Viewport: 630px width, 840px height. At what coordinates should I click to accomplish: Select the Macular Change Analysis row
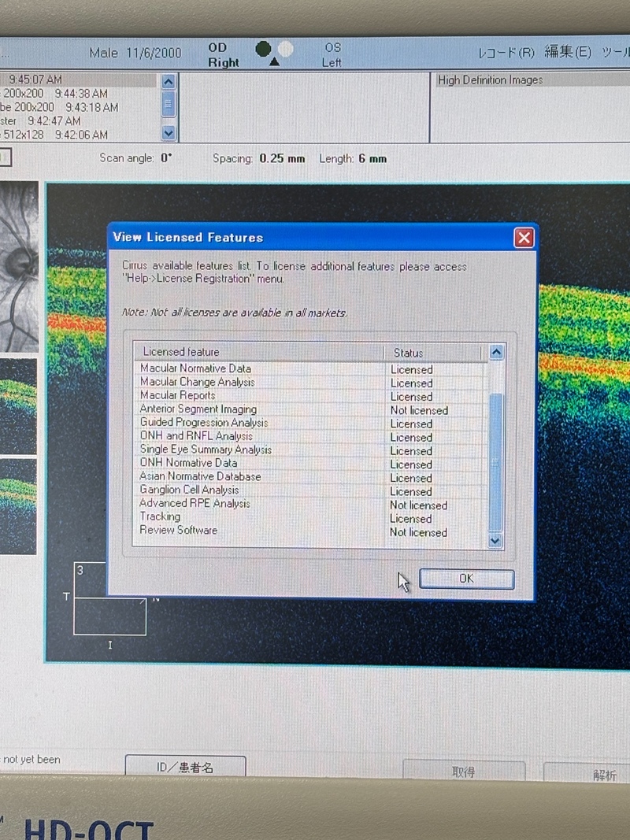click(x=309, y=383)
